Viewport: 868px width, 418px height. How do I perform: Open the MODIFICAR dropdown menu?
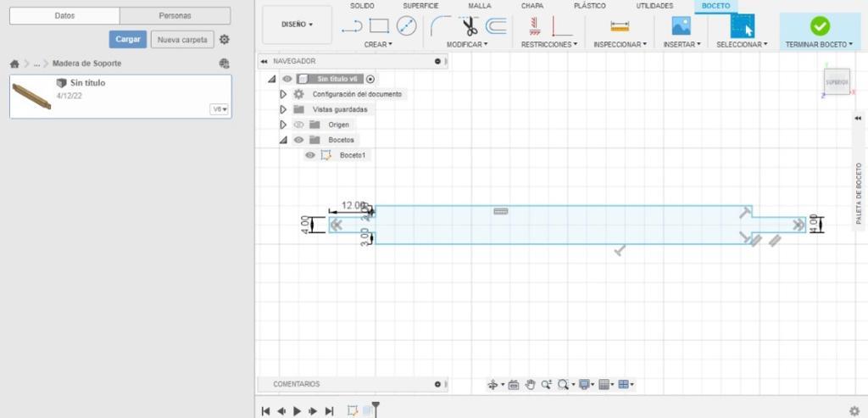tap(467, 44)
